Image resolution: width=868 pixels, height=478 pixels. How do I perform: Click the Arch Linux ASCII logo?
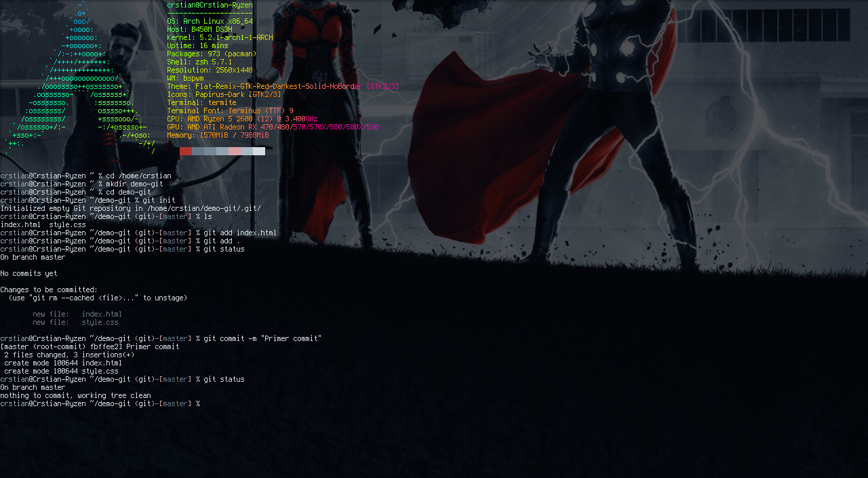[x=80, y=78]
